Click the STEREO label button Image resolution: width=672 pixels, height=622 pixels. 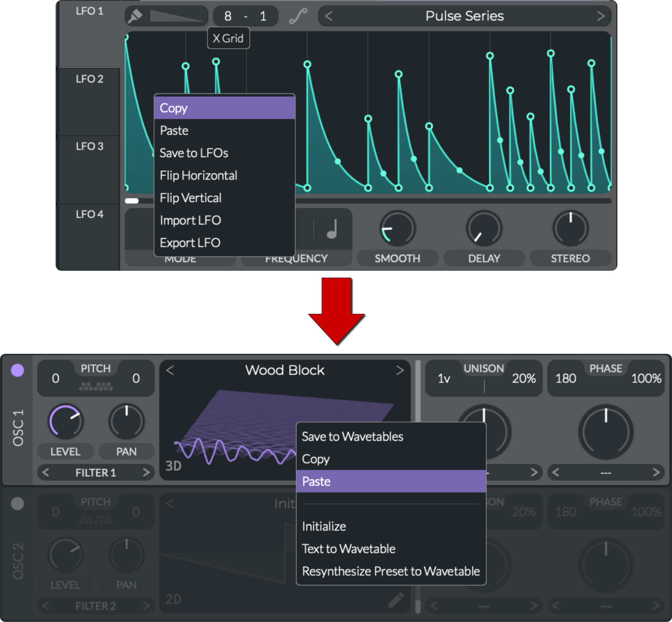click(x=570, y=258)
